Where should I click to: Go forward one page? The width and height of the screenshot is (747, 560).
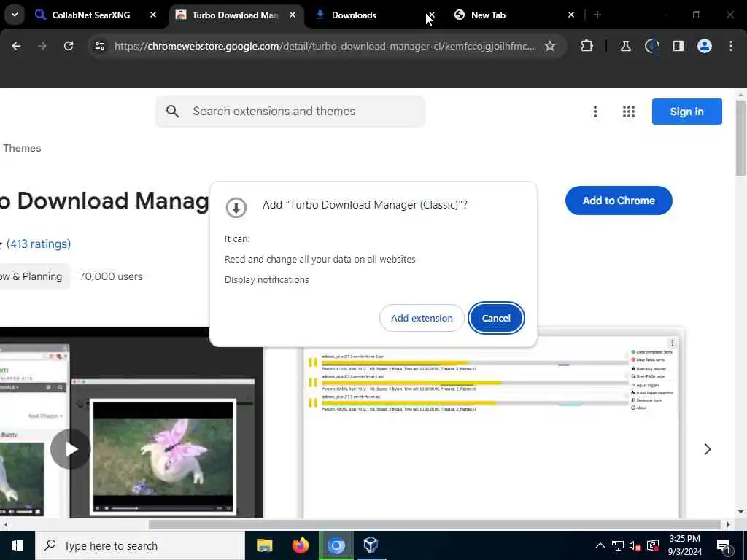tap(42, 46)
